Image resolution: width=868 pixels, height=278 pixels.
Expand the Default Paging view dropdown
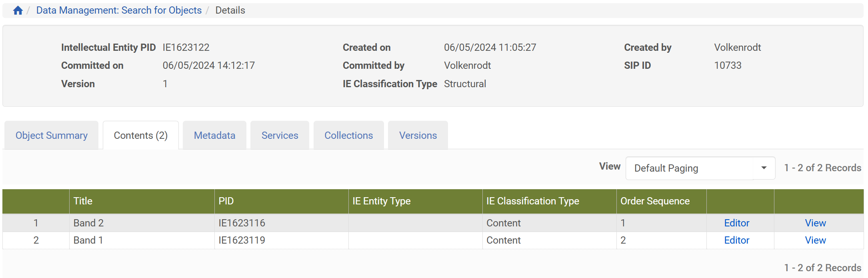coord(690,168)
